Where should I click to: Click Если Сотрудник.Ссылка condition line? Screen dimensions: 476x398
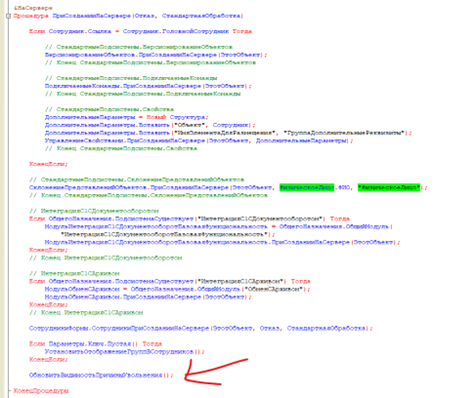pyautogui.click(x=140, y=31)
